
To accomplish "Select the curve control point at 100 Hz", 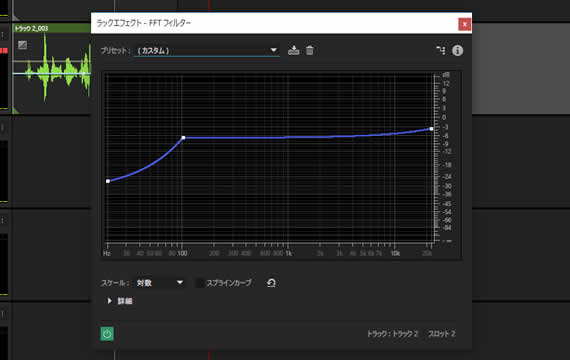I will pos(183,138).
